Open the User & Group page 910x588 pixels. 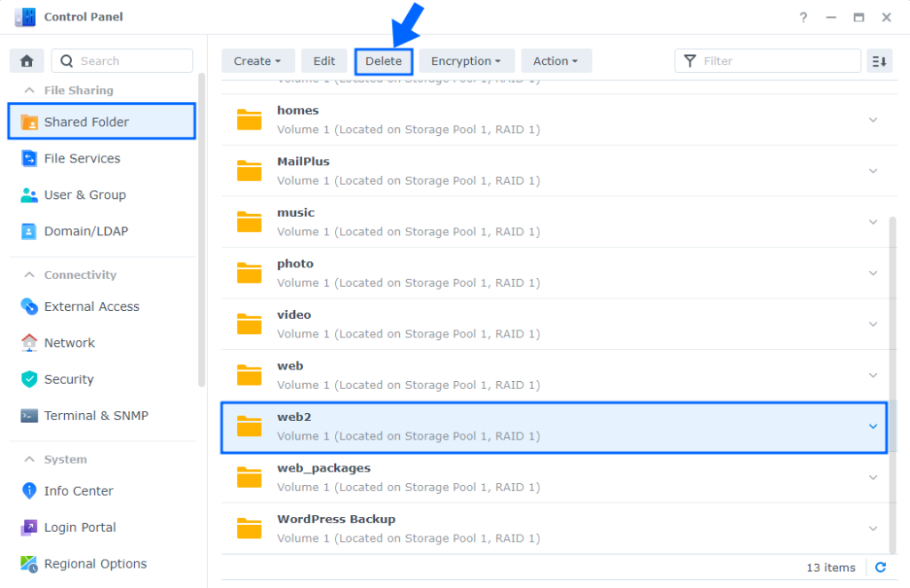[x=85, y=195]
